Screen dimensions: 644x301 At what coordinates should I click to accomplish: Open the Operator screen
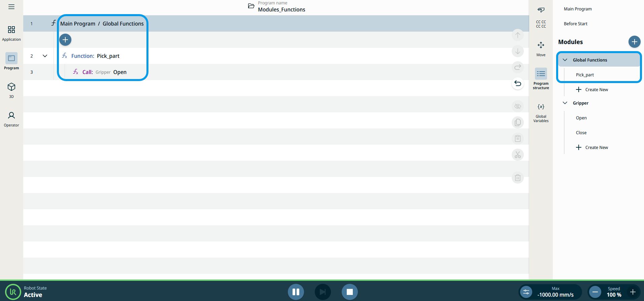11,119
